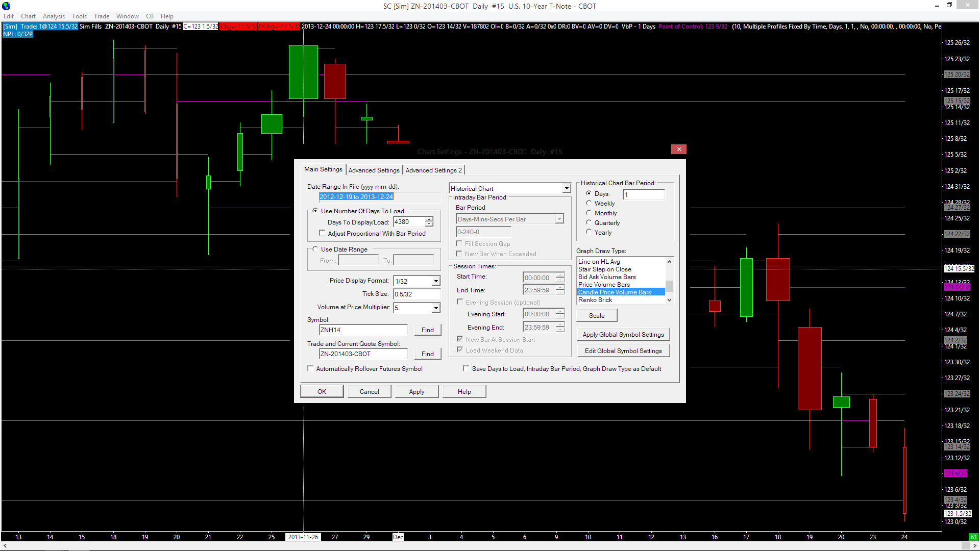Viewport: 980px width, 551px height.
Task: Open Price Display Format dropdown
Action: [x=436, y=281]
